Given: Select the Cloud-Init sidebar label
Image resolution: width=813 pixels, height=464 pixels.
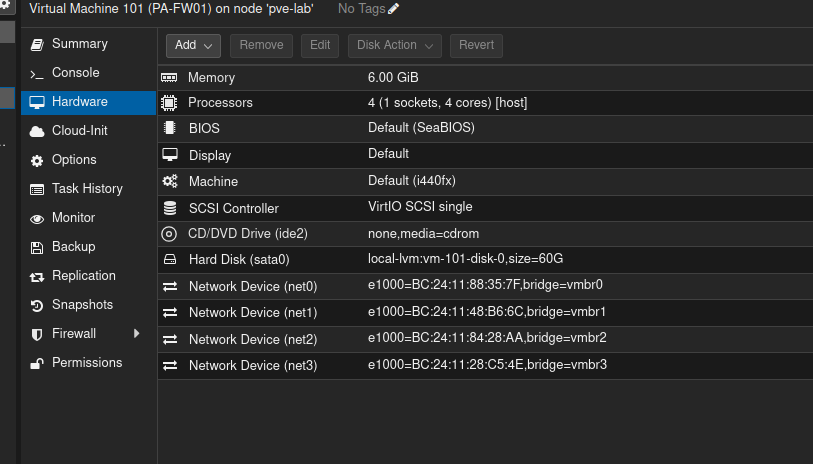Looking at the screenshot, I should tap(79, 131).
